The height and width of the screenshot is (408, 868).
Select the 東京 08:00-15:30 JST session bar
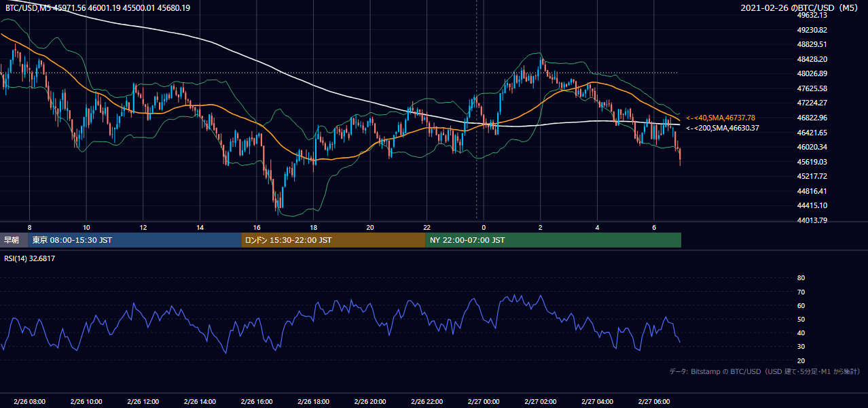click(134, 240)
